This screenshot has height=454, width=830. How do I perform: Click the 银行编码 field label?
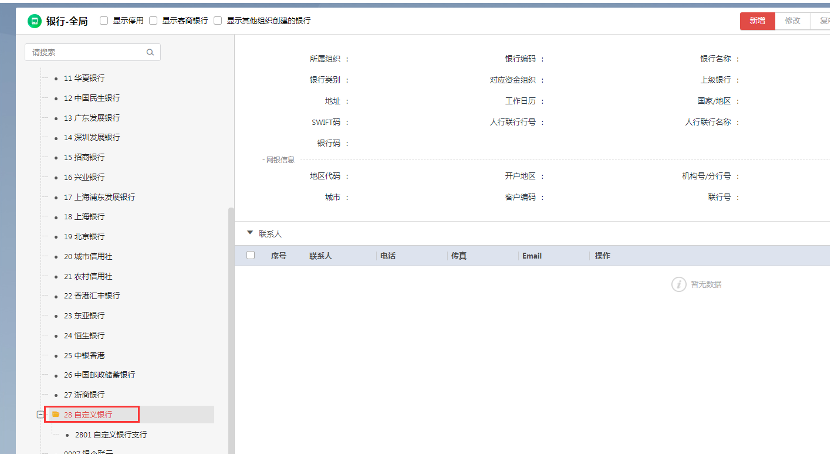(520, 59)
